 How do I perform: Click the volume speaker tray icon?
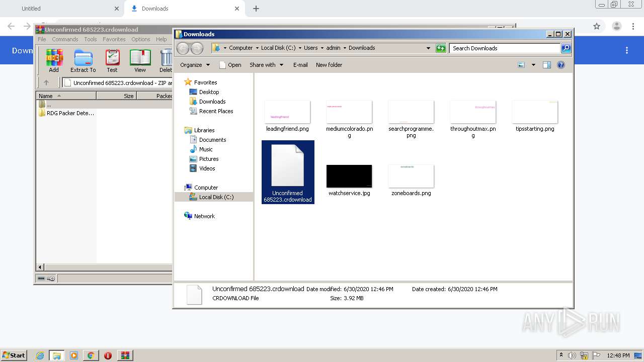pos(573,355)
